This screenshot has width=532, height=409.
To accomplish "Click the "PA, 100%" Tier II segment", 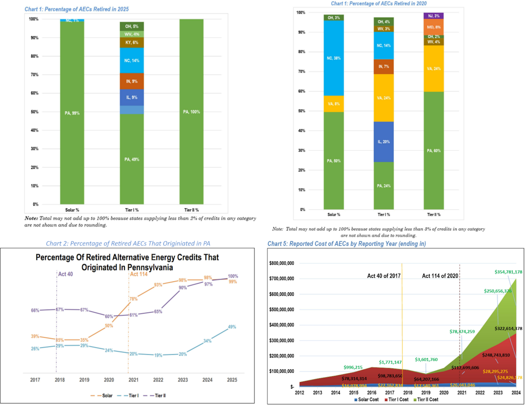I will [191, 112].
